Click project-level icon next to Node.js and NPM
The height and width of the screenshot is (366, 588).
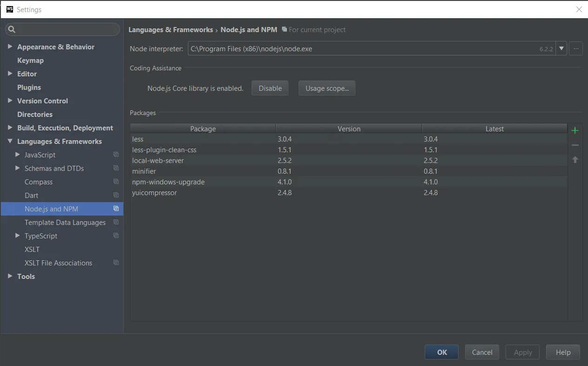click(116, 209)
